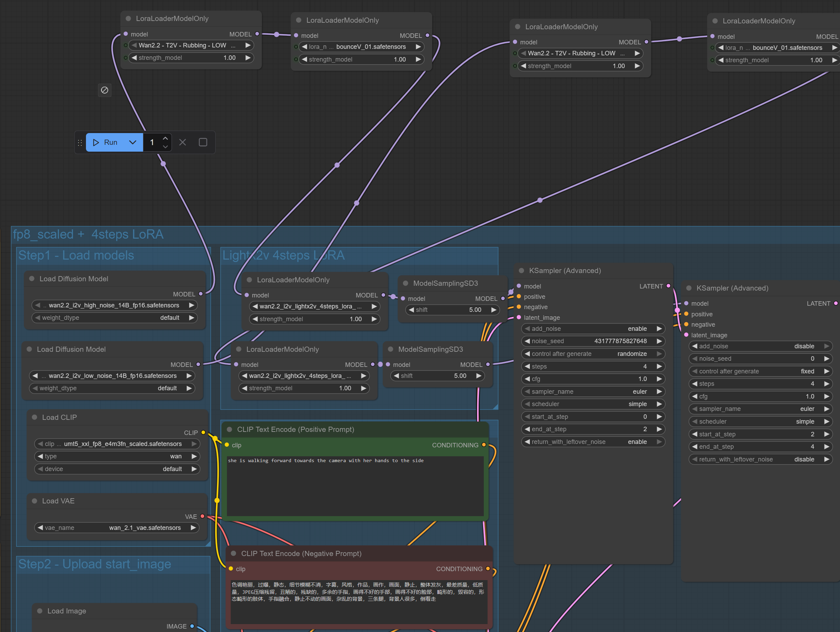Increase batch count with up arrow
The height and width of the screenshot is (632, 840).
[165, 139]
